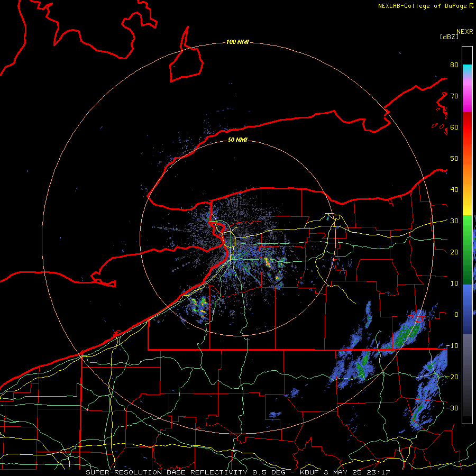
Task: Click the 20 value on the dBZ scale
Action: click(454, 252)
